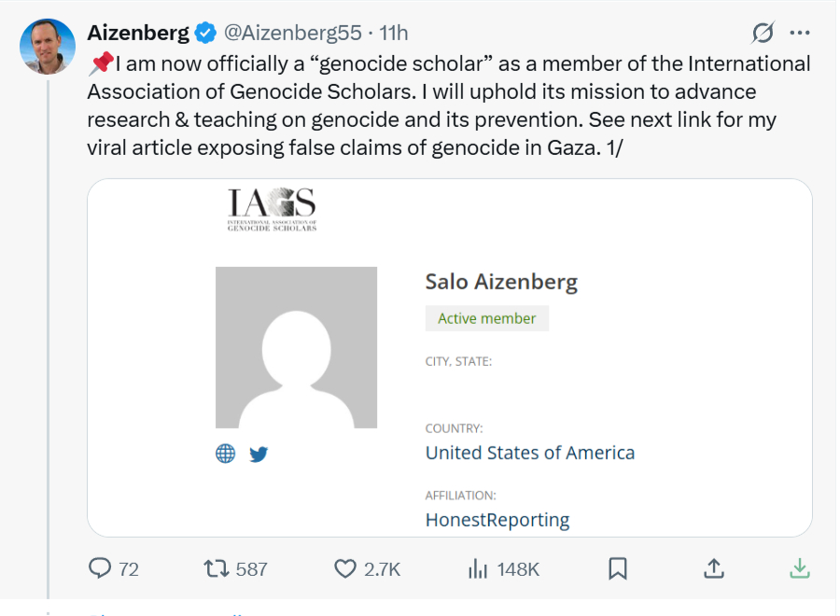Viewport: 840px width, 616px height.
Task: Click the Active member badge
Action: tap(486, 318)
